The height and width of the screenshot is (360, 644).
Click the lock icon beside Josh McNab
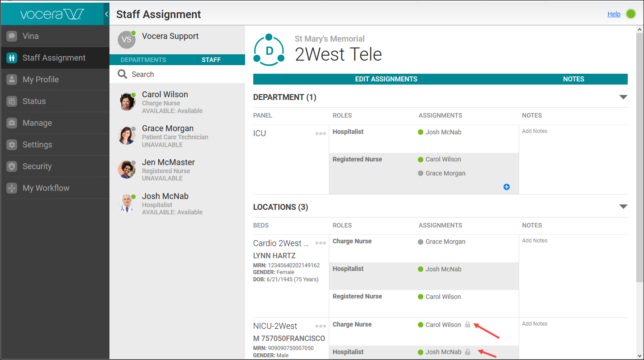tap(468, 351)
